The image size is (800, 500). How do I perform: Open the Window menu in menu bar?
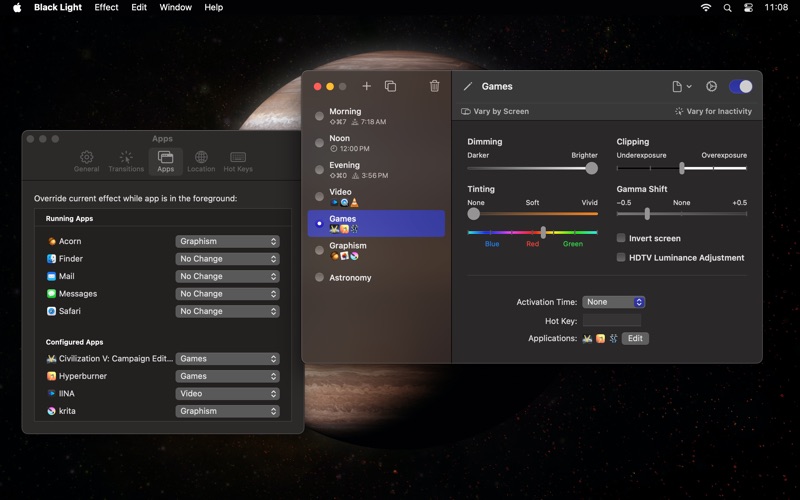(x=176, y=7)
